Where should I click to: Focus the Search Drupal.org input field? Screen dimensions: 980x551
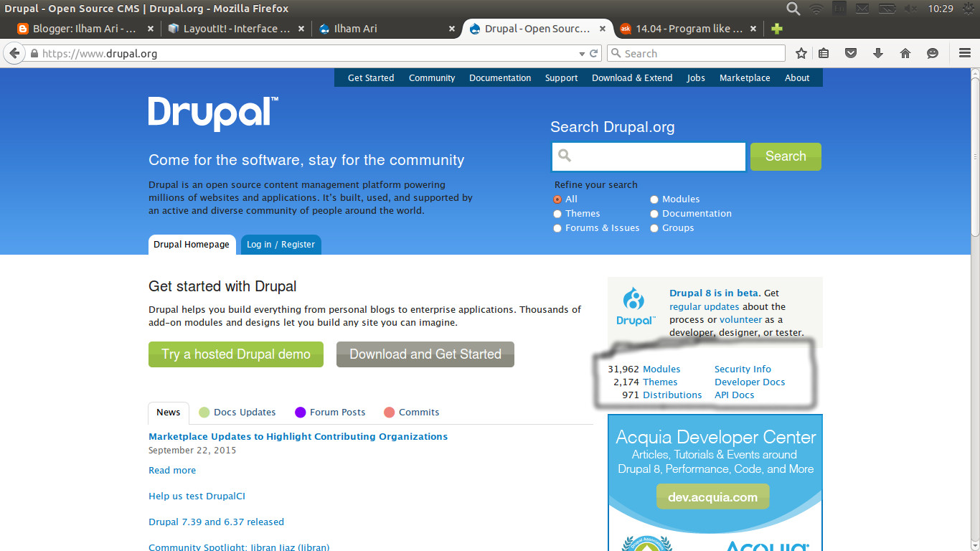pyautogui.click(x=649, y=156)
